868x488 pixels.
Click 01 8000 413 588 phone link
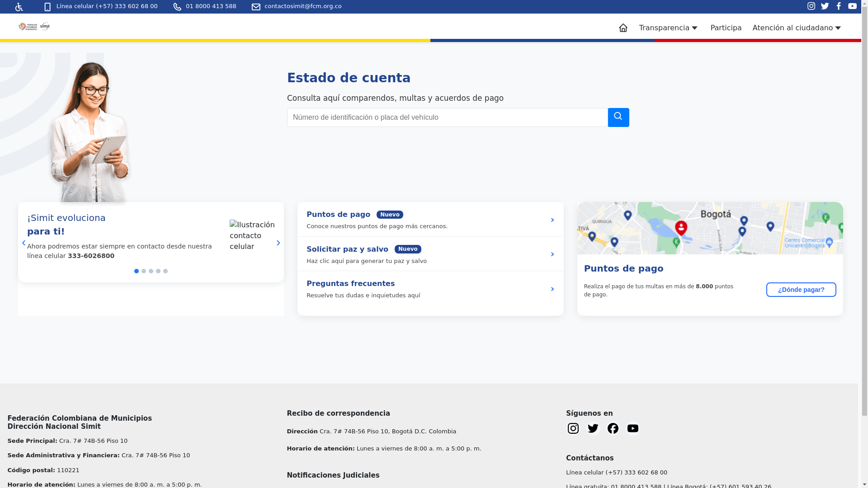[x=211, y=6]
